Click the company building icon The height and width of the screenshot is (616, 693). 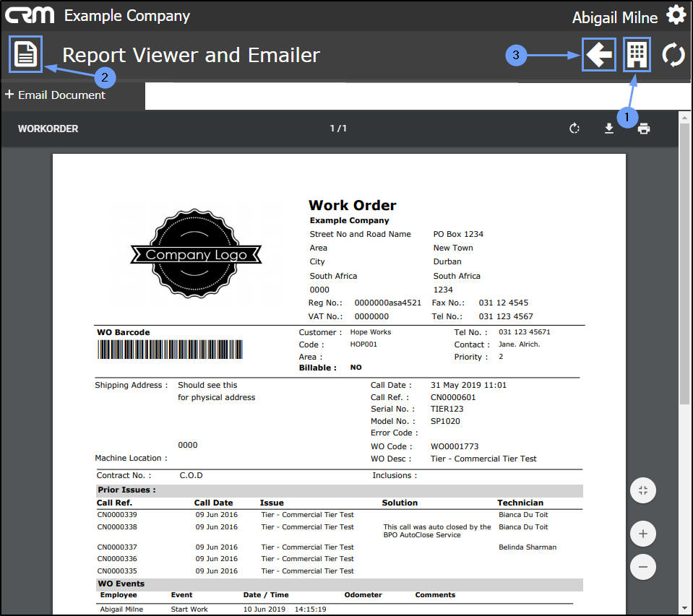pos(637,55)
